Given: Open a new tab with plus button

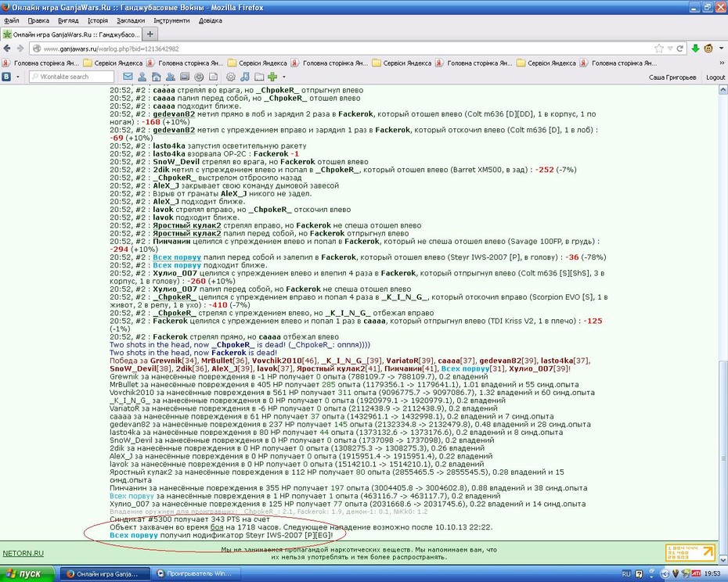Looking at the screenshot, I should (x=150, y=34).
